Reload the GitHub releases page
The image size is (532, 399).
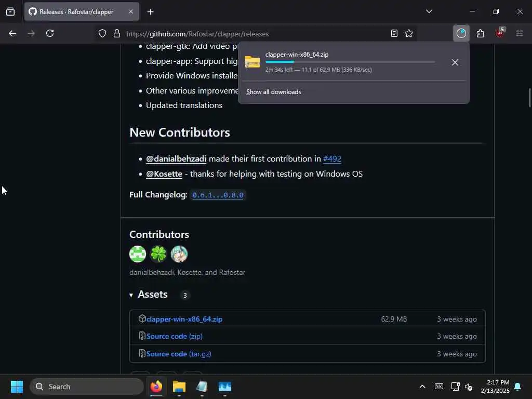tap(50, 33)
